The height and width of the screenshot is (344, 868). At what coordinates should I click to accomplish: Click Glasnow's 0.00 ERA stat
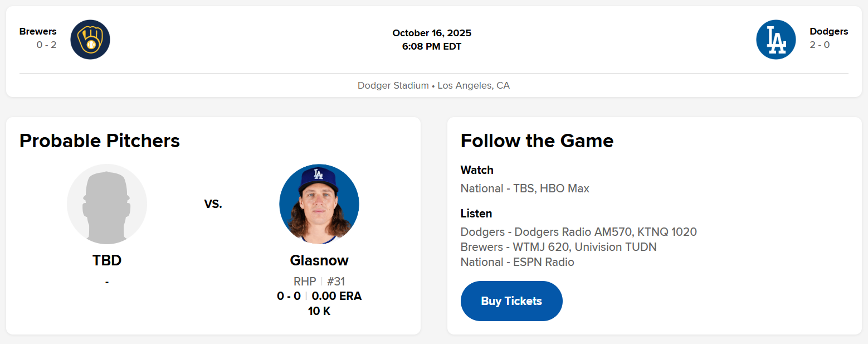(x=337, y=296)
